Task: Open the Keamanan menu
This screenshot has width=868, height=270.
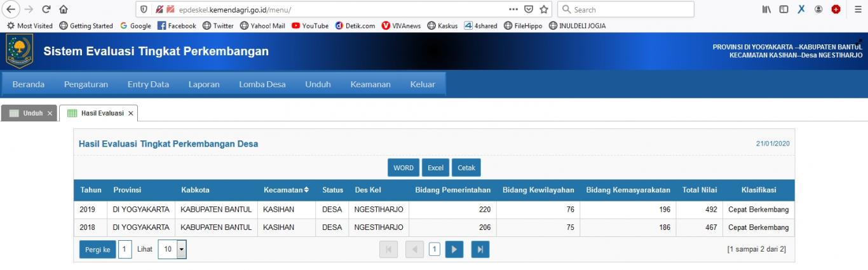Action: tap(370, 84)
